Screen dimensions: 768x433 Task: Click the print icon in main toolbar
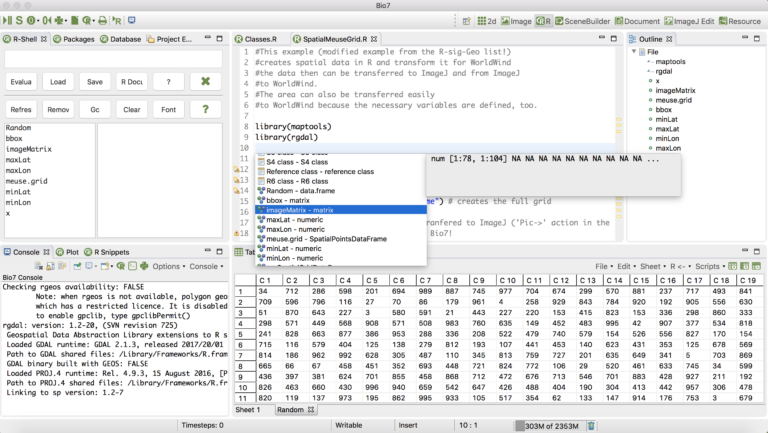[101, 20]
